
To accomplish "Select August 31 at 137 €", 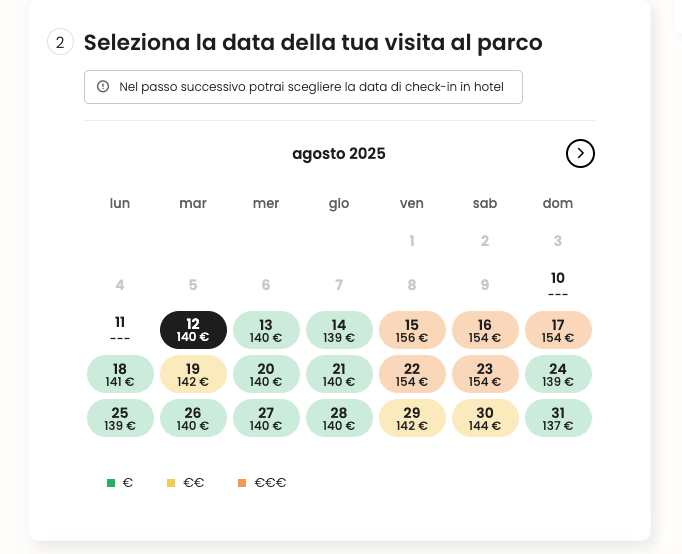I will (x=558, y=418).
